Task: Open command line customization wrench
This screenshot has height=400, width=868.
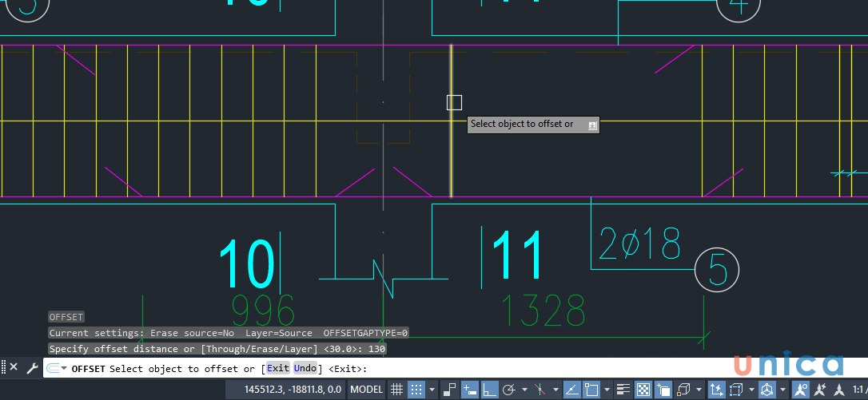Action: pyautogui.click(x=32, y=368)
